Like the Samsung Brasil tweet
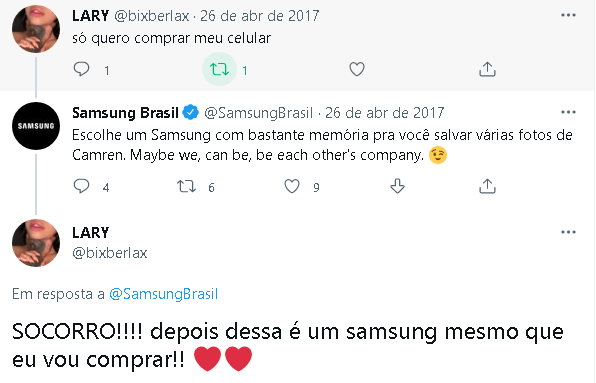 coord(292,186)
